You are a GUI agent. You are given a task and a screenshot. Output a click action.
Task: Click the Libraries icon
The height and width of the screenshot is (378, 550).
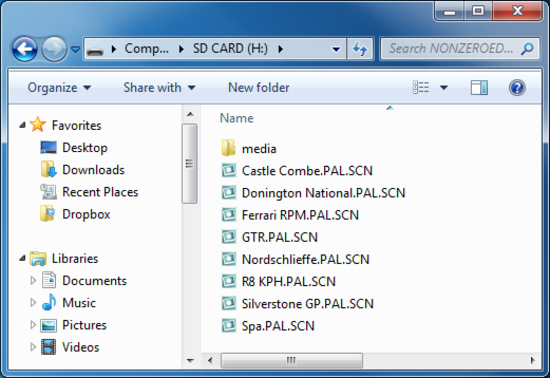[x=38, y=258]
